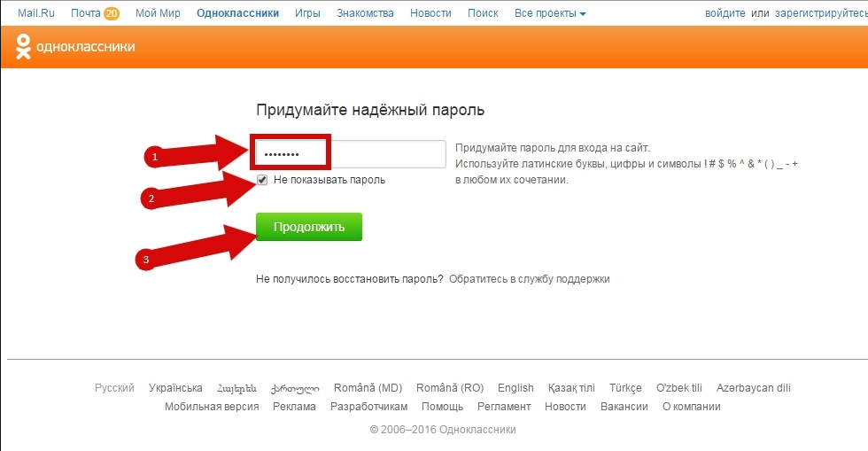Open 'О компании' footer link
This screenshot has width=868, height=451.
tap(692, 407)
